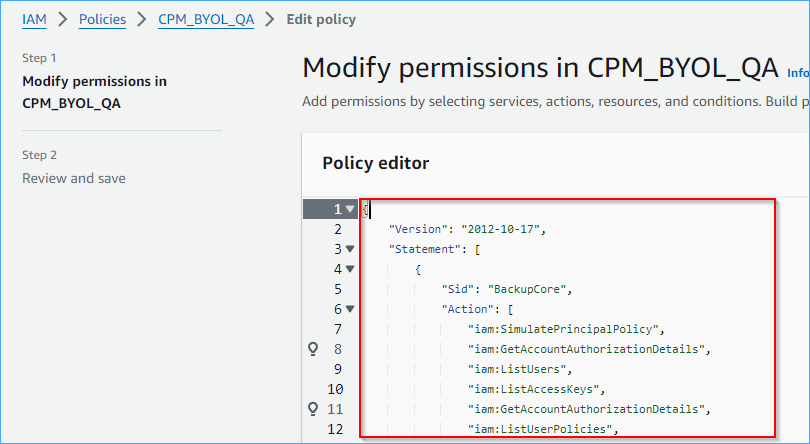Screen dimensions: 810x444
Task: Collapse the Action array fold on line 6
Action: tap(350, 309)
